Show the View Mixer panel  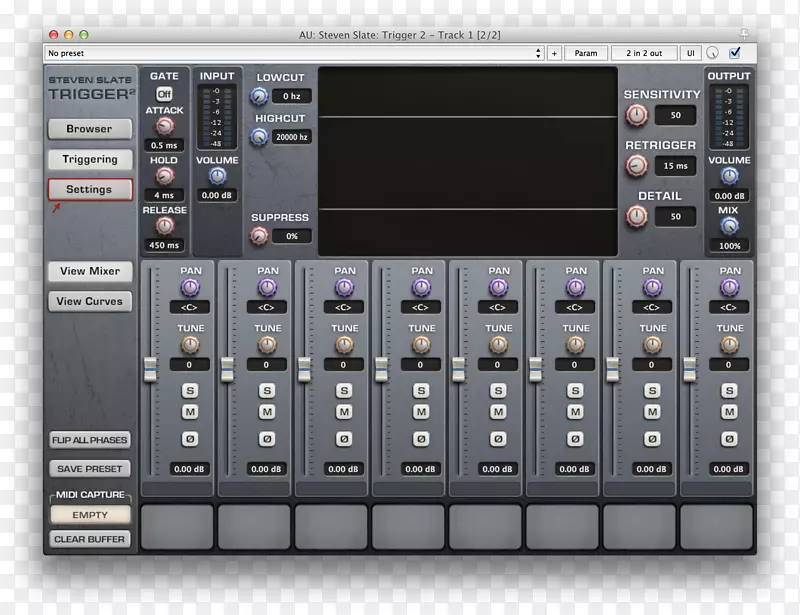coord(90,271)
